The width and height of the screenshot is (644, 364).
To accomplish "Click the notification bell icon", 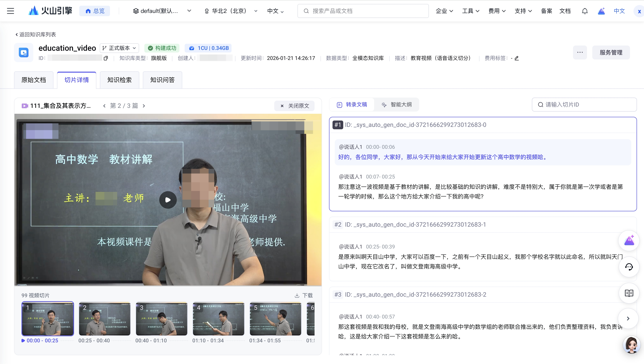I will [585, 11].
